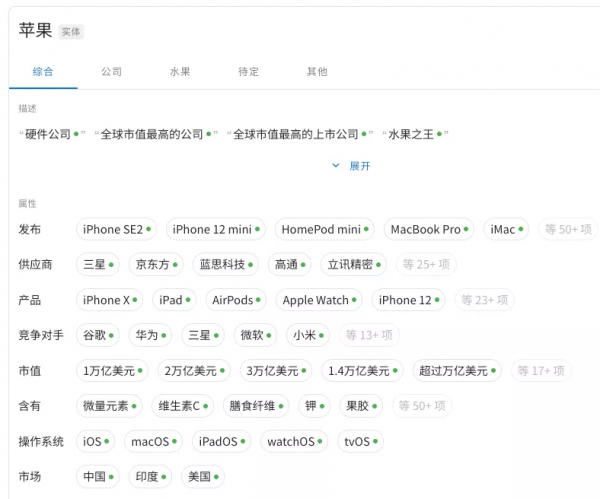Click the 微量元素 tag
This screenshot has height=499, width=600.
109,406
